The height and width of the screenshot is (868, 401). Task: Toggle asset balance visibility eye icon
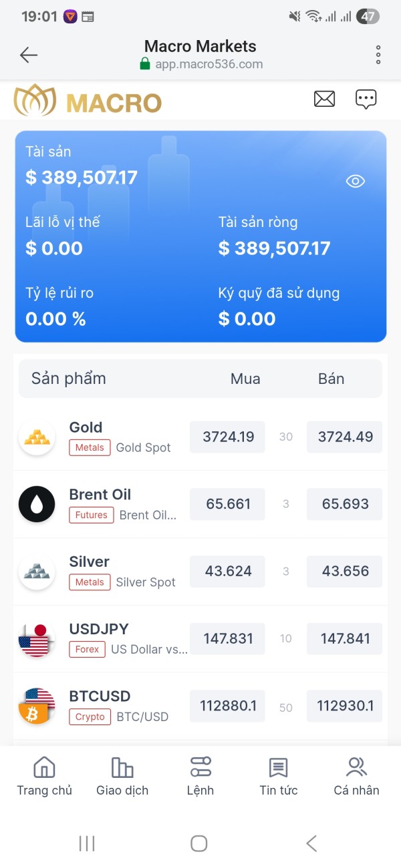coord(355,181)
